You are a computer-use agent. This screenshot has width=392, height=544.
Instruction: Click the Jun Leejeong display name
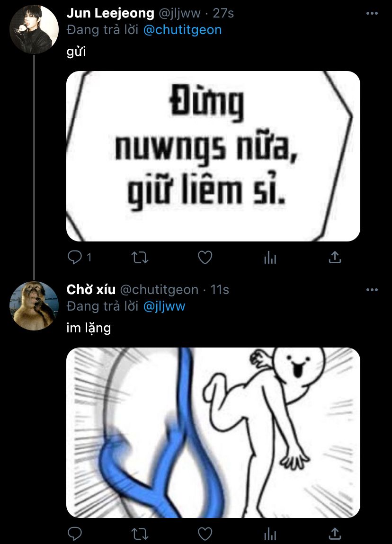pos(110,13)
